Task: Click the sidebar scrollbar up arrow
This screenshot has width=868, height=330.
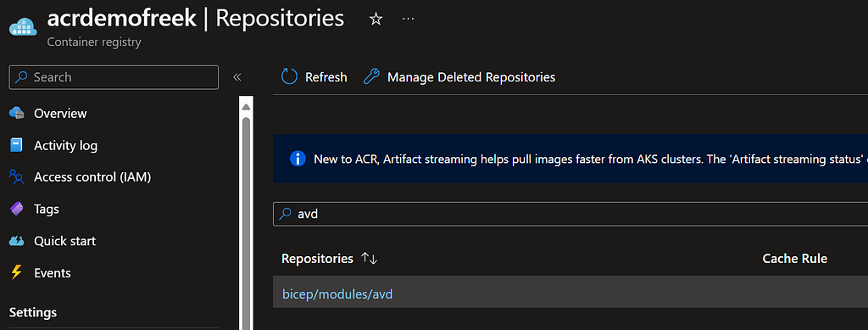Action: pos(247,106)
